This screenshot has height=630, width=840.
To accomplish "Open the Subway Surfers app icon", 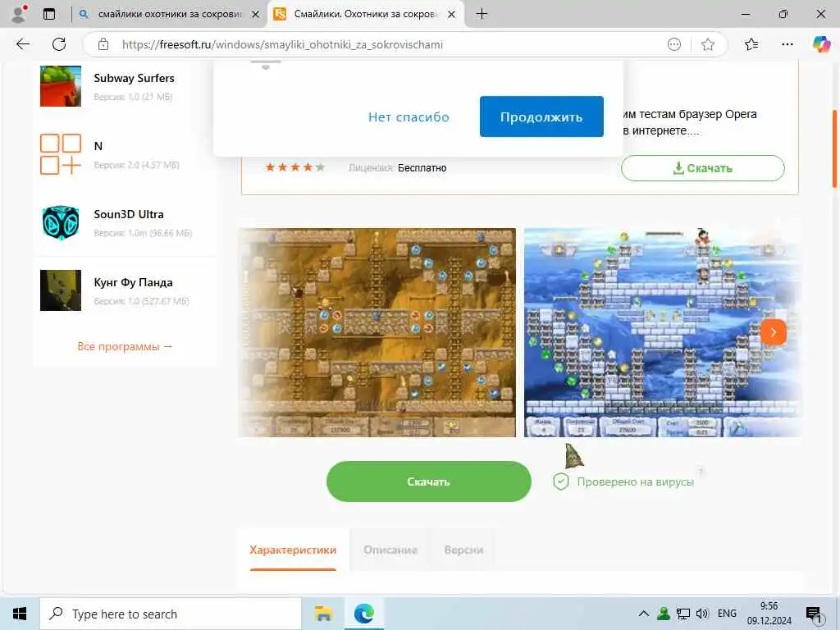I will tap(61, 86).
